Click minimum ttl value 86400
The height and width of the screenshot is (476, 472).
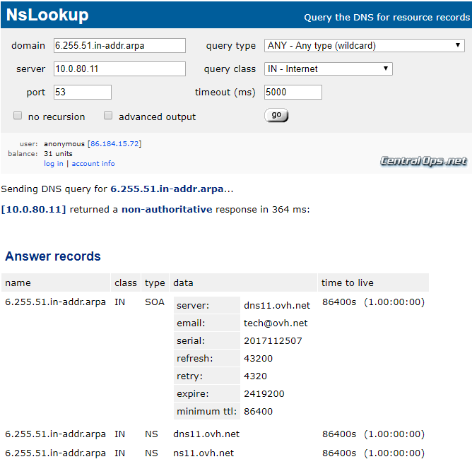[x=258, y=411]
